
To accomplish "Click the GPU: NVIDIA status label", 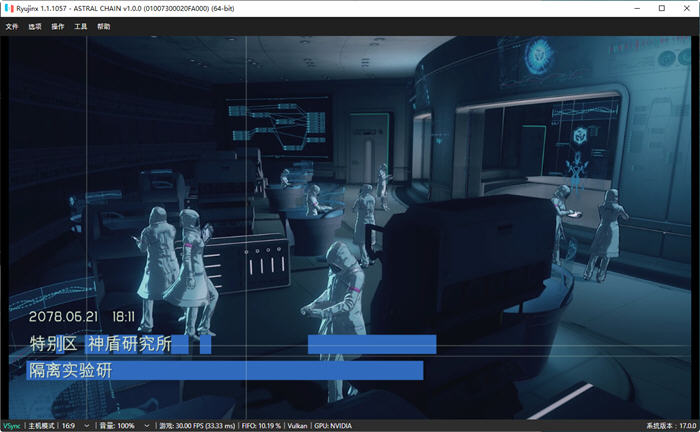I will click(333, 426).
